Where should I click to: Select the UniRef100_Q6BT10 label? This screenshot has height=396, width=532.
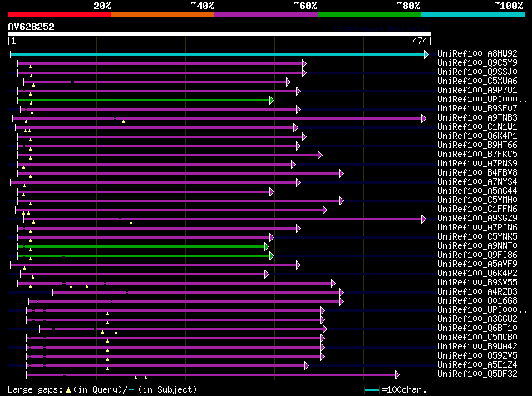pyautogui.click(x=477, y=329)
